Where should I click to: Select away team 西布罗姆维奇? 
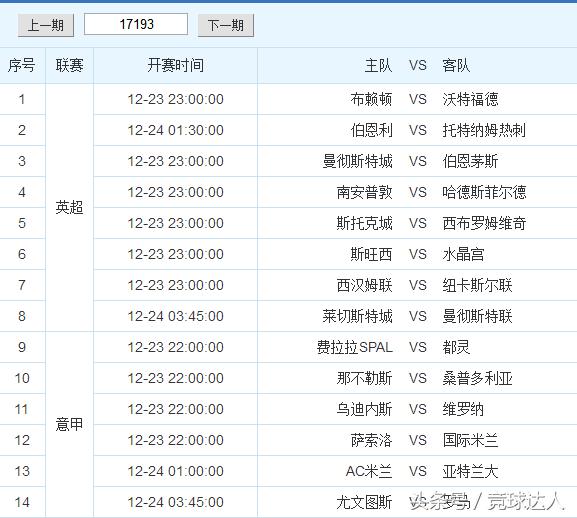click(x=484, y=223)
